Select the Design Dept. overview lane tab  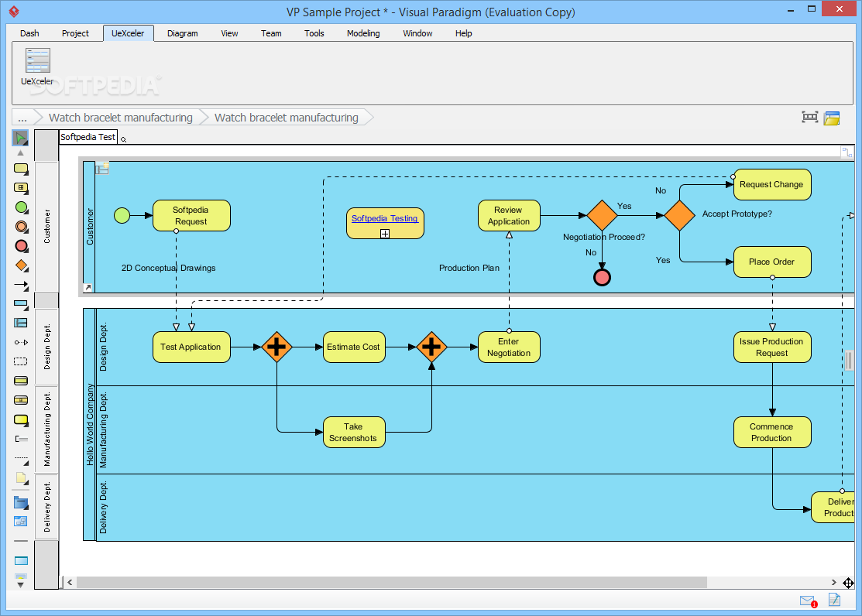pyautogui.click(x=46, y=346)
